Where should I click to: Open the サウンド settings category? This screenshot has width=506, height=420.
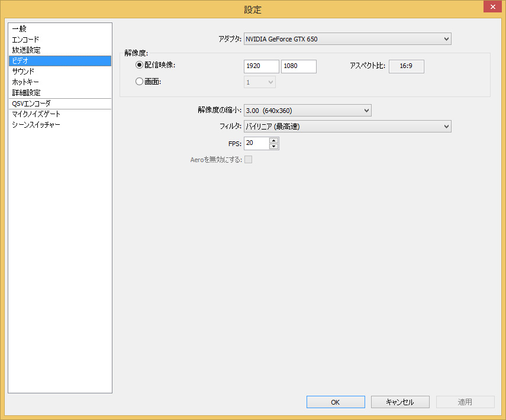[60, 72]
